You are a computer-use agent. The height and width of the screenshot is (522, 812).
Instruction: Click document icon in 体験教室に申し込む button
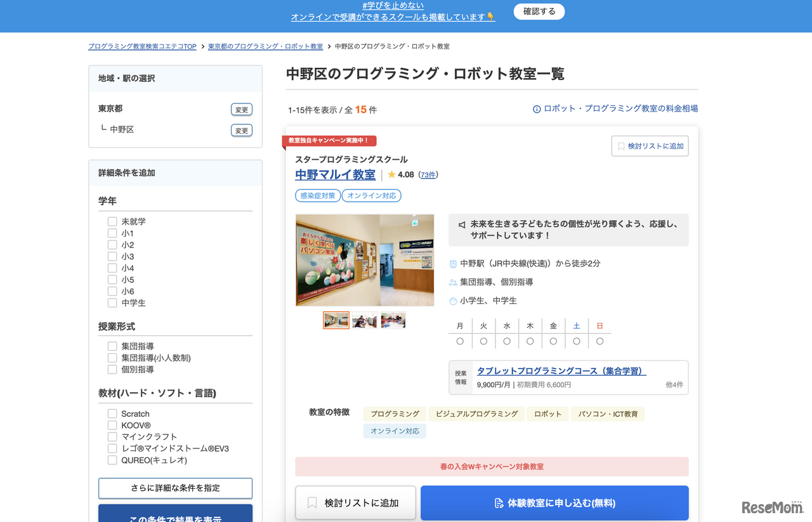click(499, 503)
